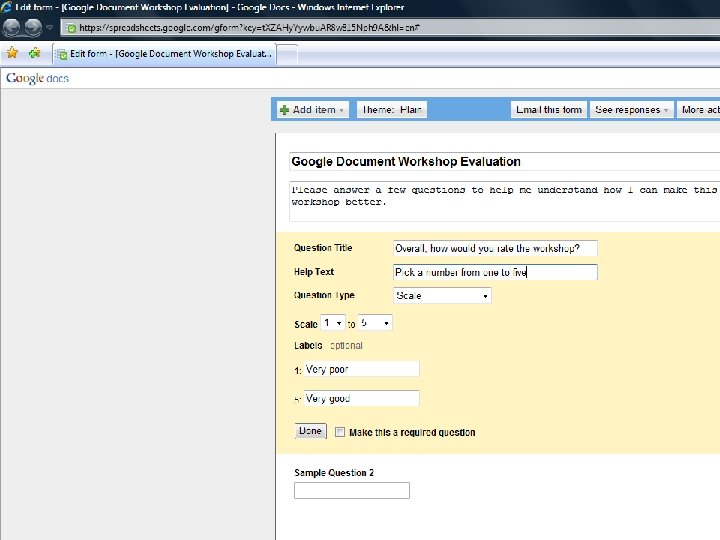
Task: Click the Done button
Action: (x=310, y=431)
